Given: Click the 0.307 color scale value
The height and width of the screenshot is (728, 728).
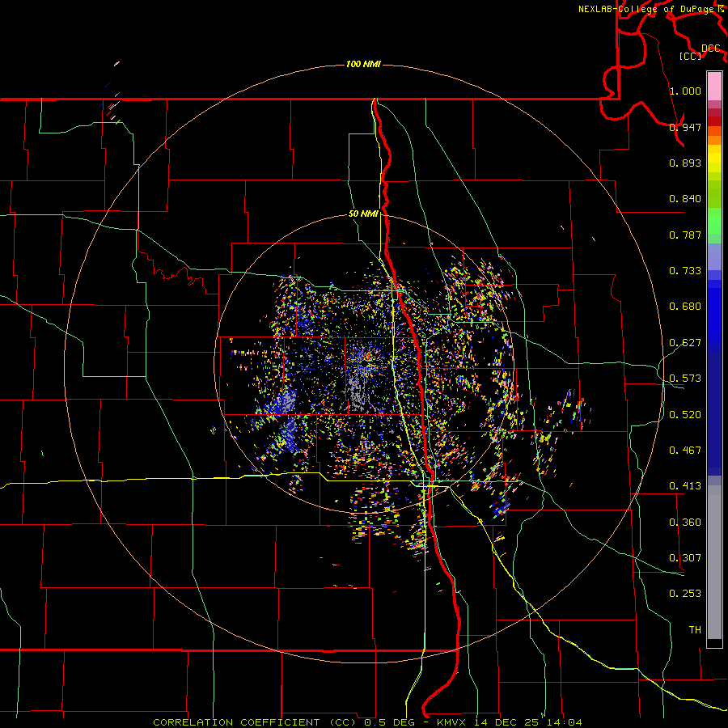Looking at the screenshot, I should pos(685,558).
